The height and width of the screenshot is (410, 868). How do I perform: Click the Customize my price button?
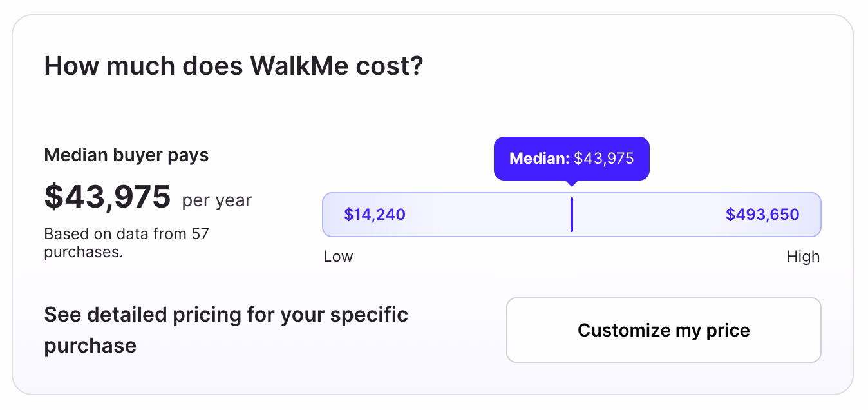663,329
